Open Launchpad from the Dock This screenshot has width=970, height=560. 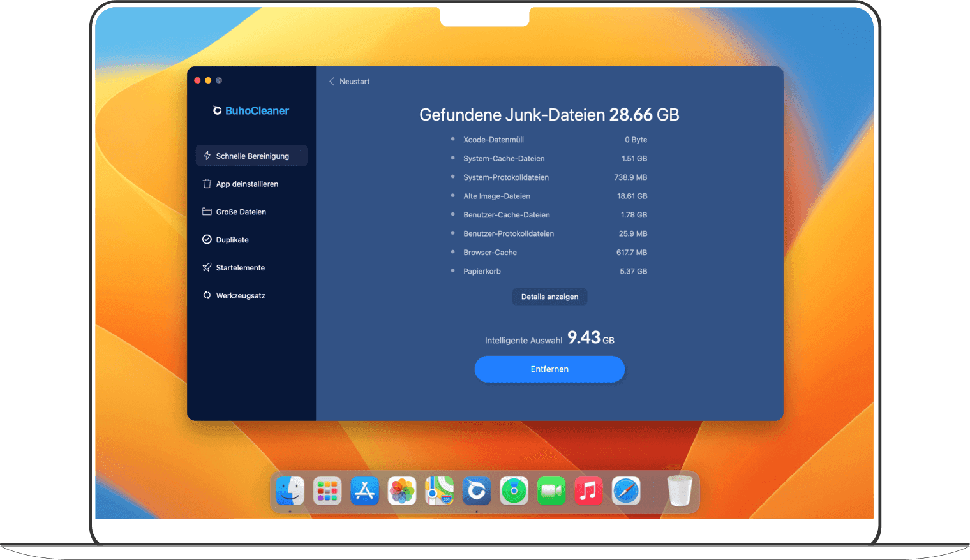[x=327, y=491]
